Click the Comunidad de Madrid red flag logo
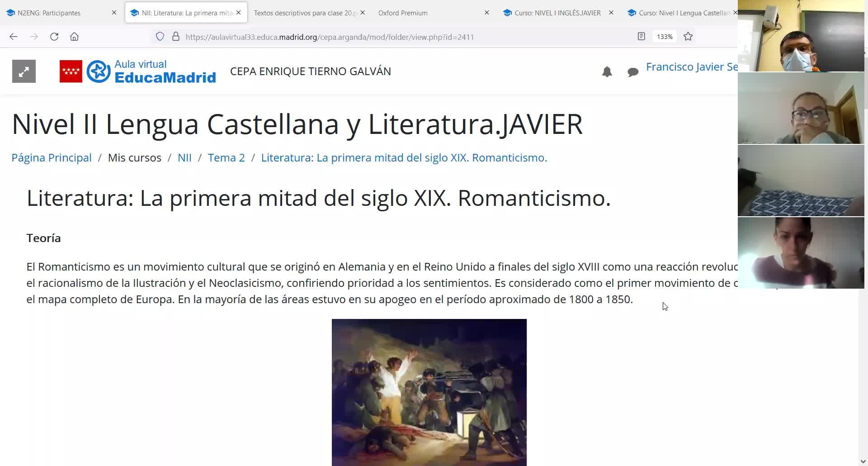868x466 pixels. [x=71, y=71]
